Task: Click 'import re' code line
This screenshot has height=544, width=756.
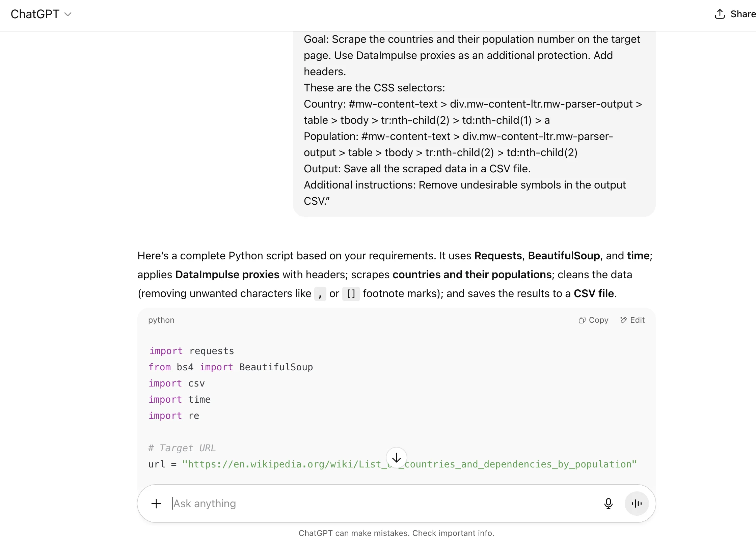Action: click(x=174, y=416)
